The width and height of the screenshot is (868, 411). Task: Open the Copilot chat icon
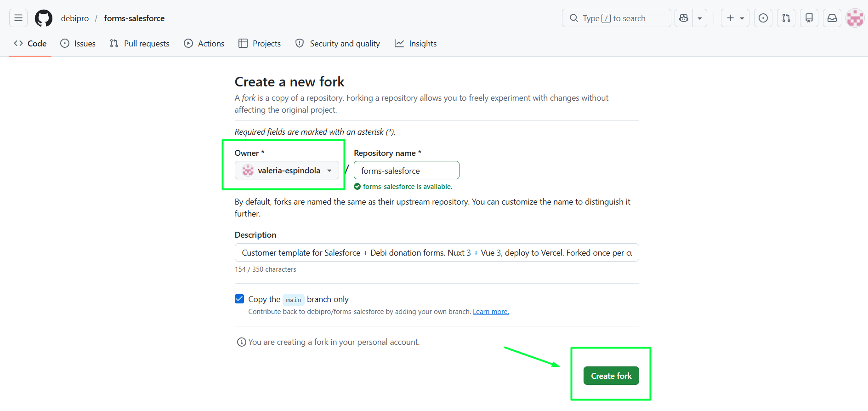[684, 18]
